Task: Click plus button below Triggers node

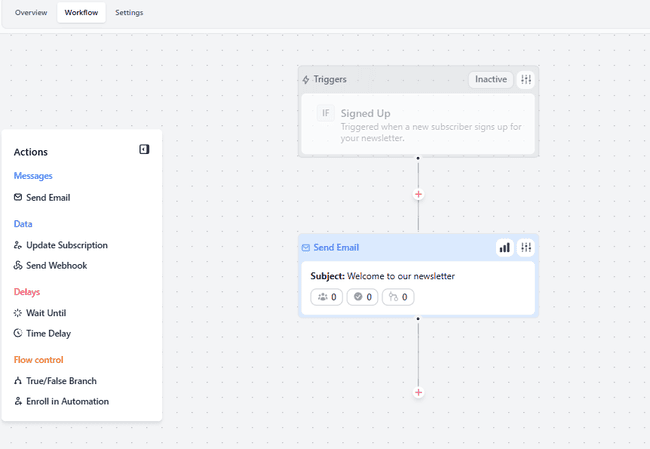Action: click(418, 194)
